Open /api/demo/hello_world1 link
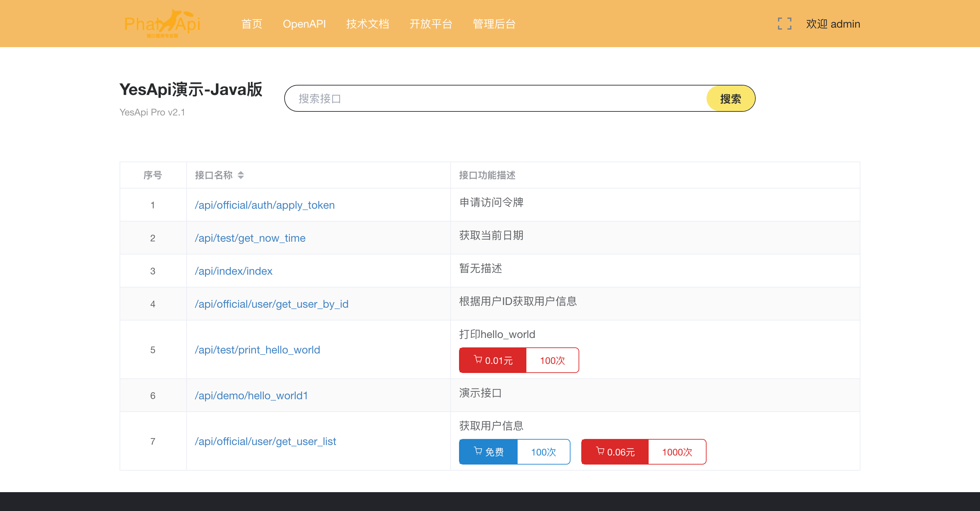 251,396
